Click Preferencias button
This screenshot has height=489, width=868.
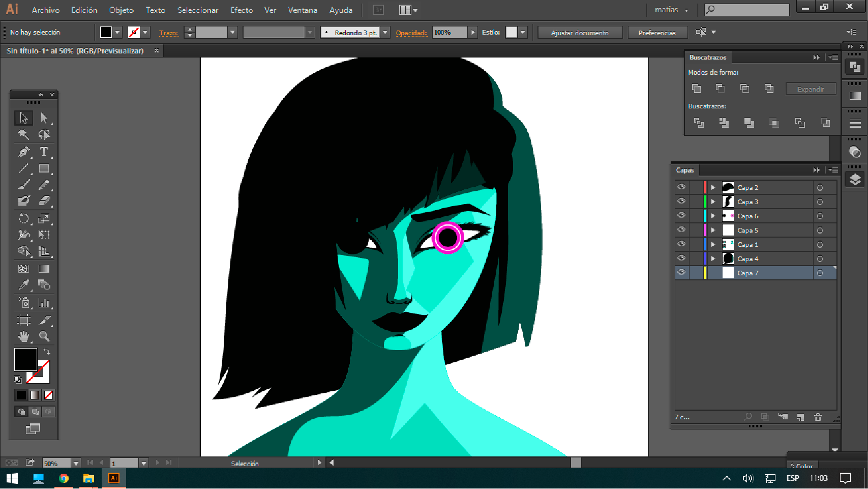coord(657,33)
